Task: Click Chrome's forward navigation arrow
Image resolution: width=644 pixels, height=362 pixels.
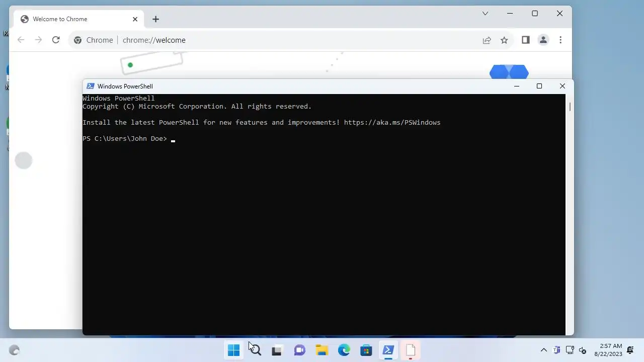Action: 38,40
